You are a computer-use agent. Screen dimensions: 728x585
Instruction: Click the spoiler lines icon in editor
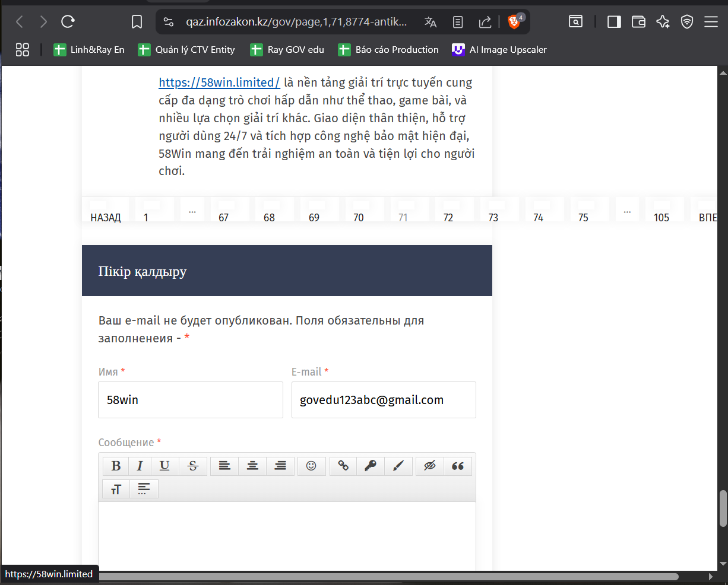click(144, 489)
